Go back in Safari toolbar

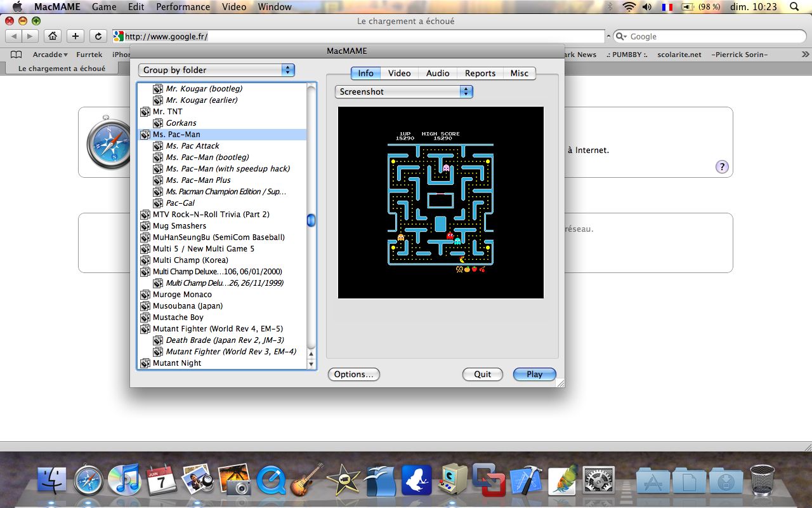coord(13,36)
